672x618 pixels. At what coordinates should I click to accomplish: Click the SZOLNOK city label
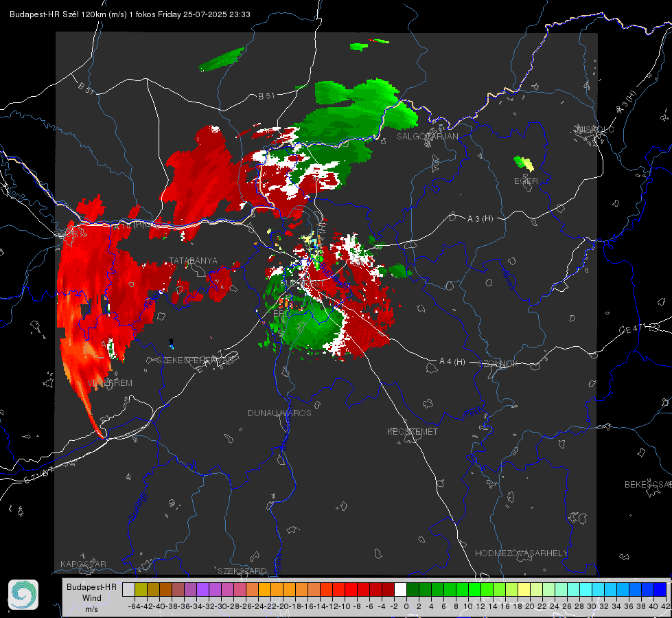(498, 364)
